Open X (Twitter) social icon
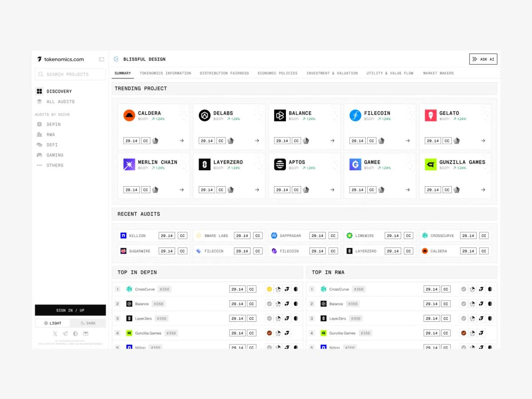Image resolution: width=532 pixels, height=399 pixels. pyautogui.click(x=55, y=334)
